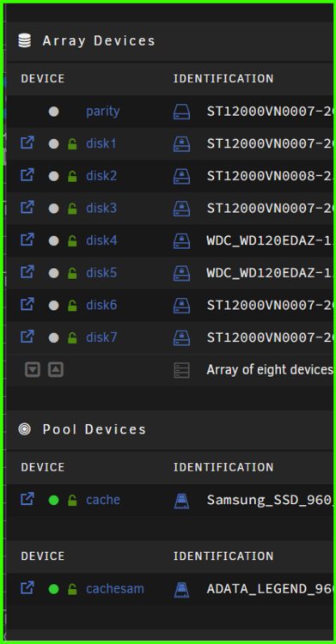Open the cachesam pool link
This screenshot has width=336, height=644.
pos(115,589)
